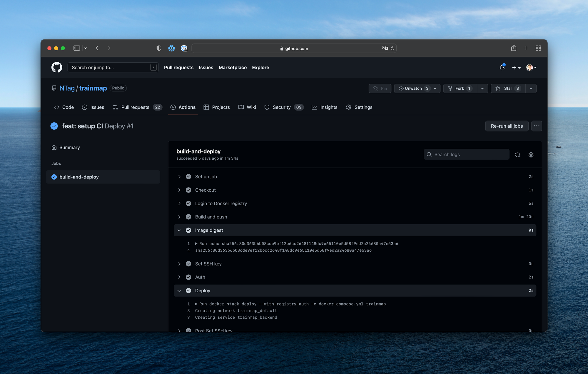
Task: Collapse the Image digest step
Action: [x=179, y=230]
